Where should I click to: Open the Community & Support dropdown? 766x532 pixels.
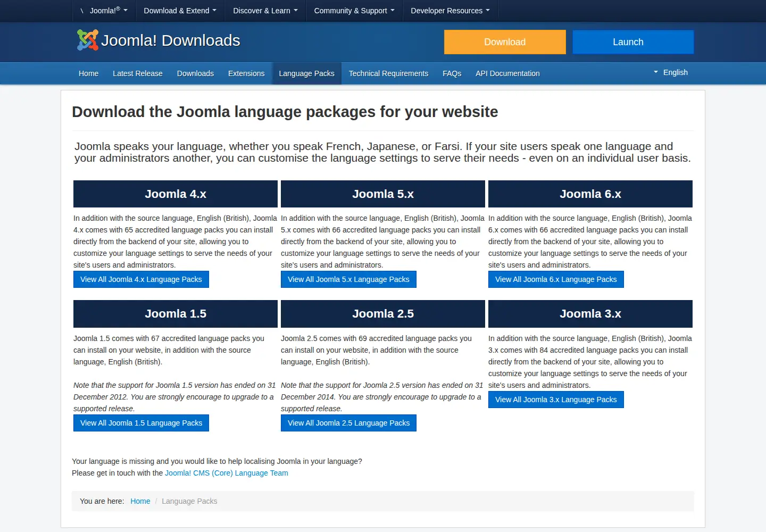354,11
